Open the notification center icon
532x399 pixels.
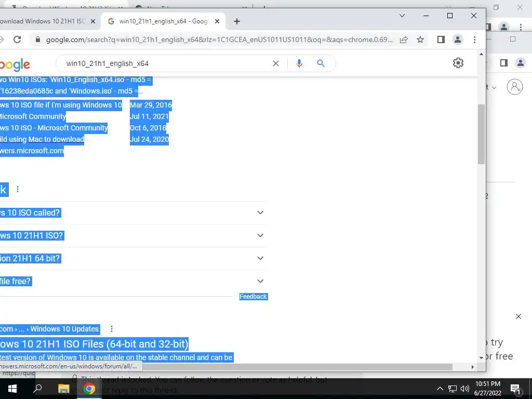pos(515,389)
